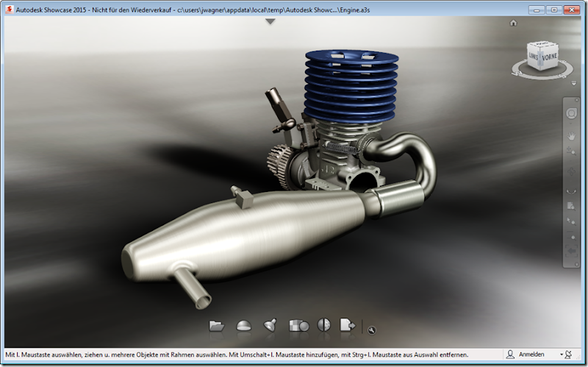Select the Zoom magnifier tool in navigation bar
Screen dimensions: 588x367
click(571, 152)
